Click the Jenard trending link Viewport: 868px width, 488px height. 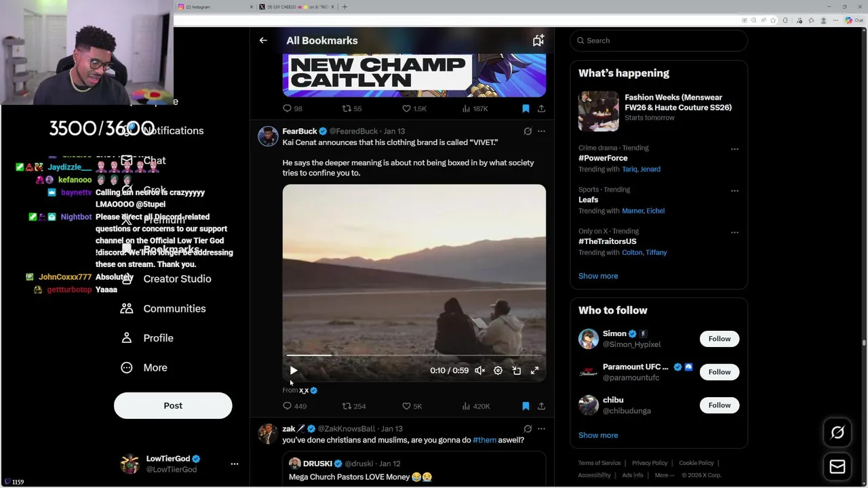point(651,169)
